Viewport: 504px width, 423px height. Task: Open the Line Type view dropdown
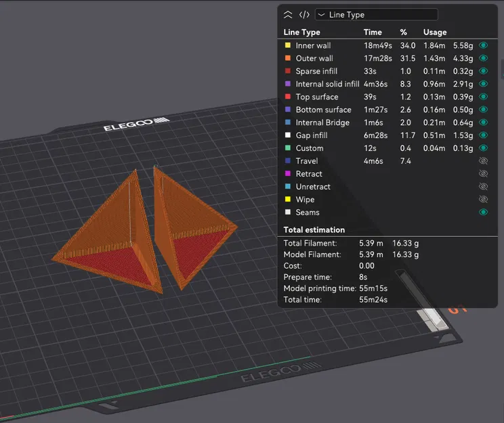click(x=377, y=15)
